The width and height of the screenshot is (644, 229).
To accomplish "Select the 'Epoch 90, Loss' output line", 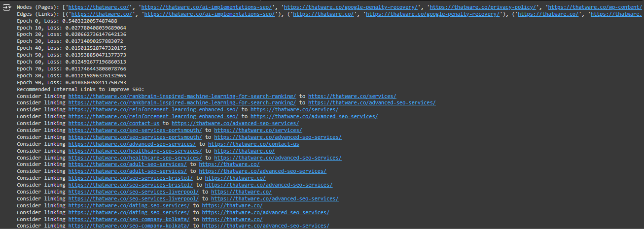I will click(72, 82).
